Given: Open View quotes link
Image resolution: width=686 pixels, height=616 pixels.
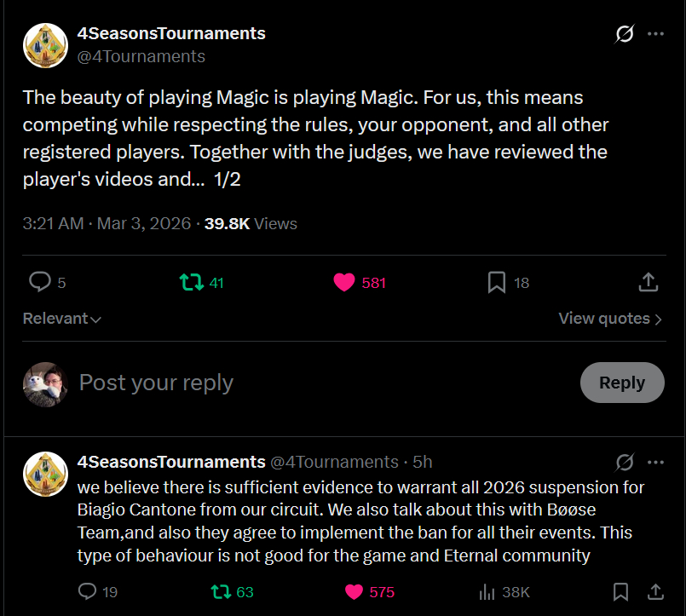Looking at the screenshot, I should click(x=610, y=319).
